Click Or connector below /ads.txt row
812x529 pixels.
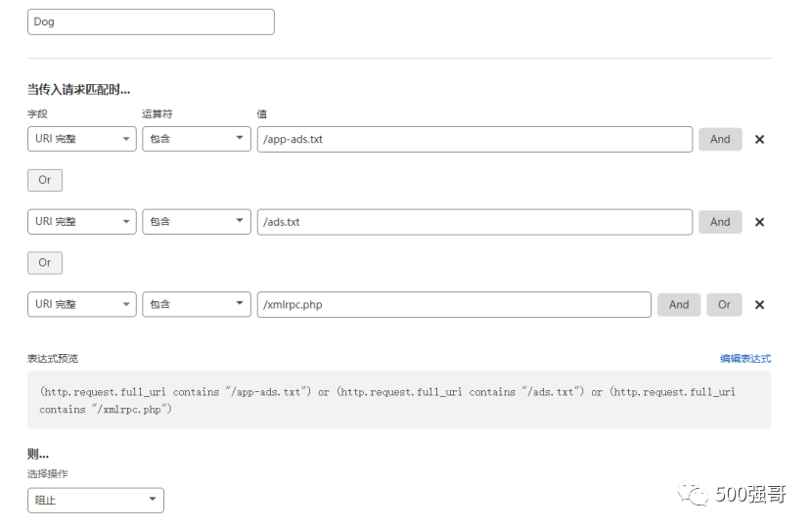point(45,263)
